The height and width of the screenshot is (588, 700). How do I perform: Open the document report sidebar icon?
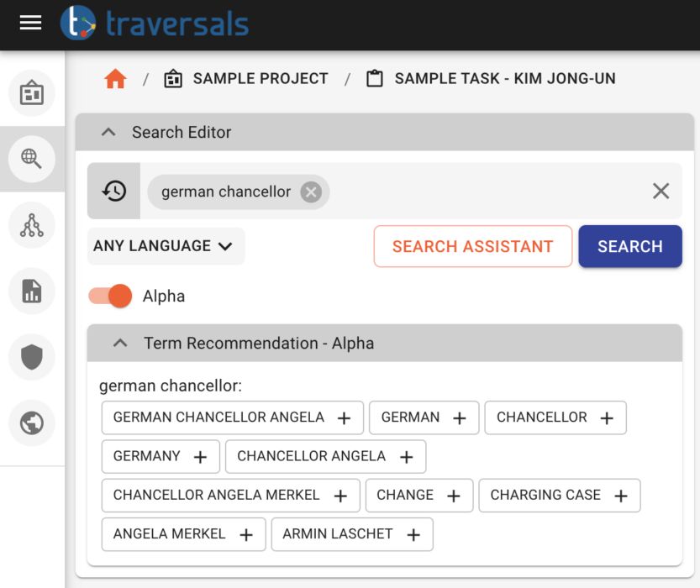click(x=32, y=291)
